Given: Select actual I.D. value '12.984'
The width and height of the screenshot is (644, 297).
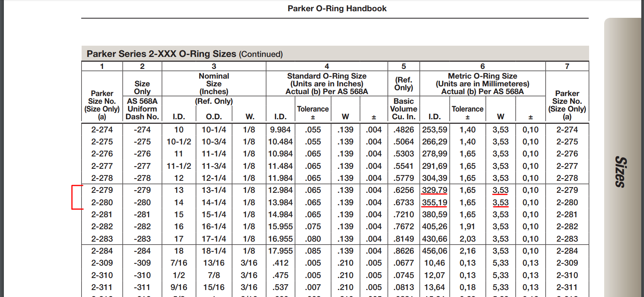Looking at the screenshot, I should (x=280, y=190).
